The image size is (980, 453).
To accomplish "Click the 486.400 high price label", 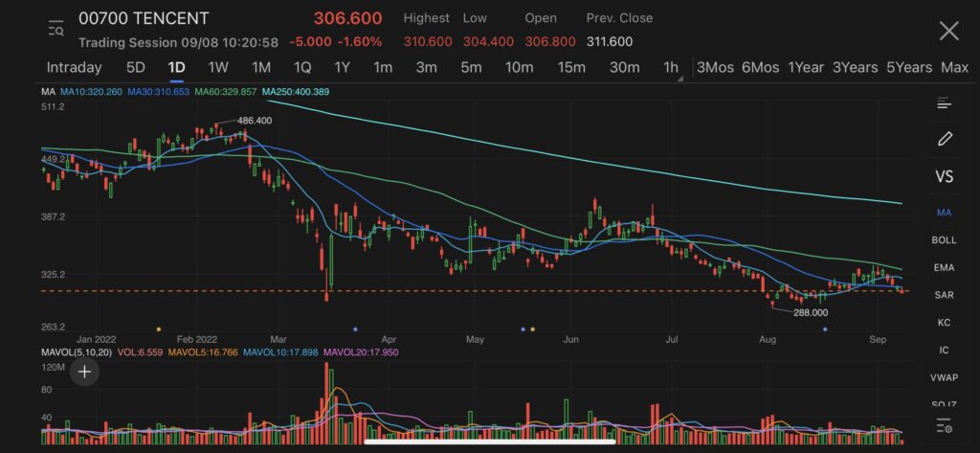I will (x=255, y=120).
